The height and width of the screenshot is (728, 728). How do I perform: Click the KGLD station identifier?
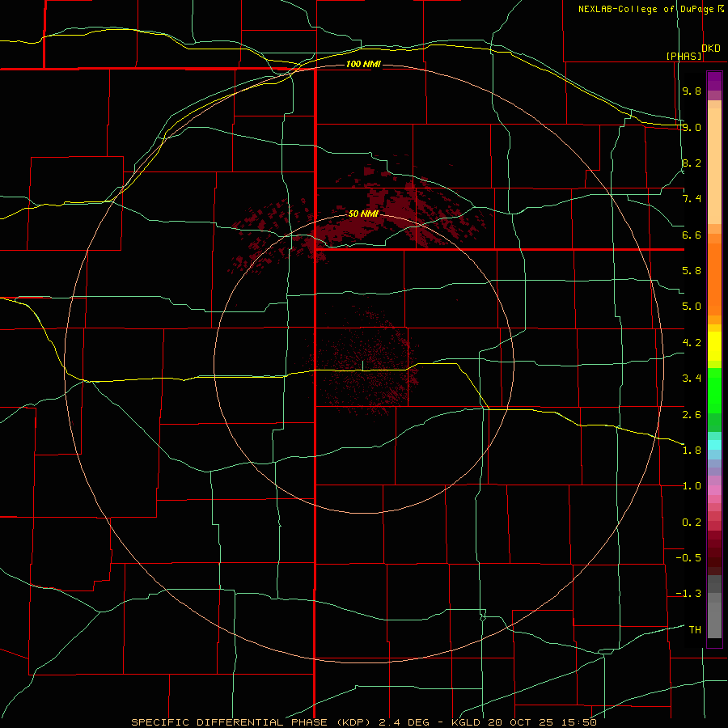coord(464,722)
